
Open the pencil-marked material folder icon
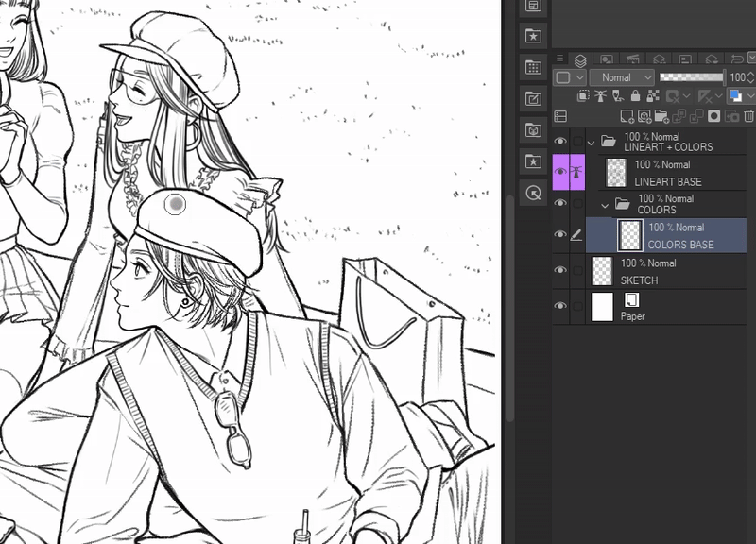(x=533, y=99)
